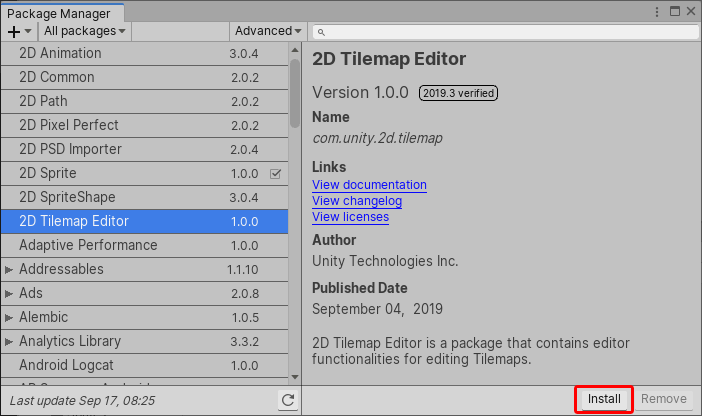Open the All packages filter dropdown
Viewport: 702px width, 416px height.
coord(84,31)
